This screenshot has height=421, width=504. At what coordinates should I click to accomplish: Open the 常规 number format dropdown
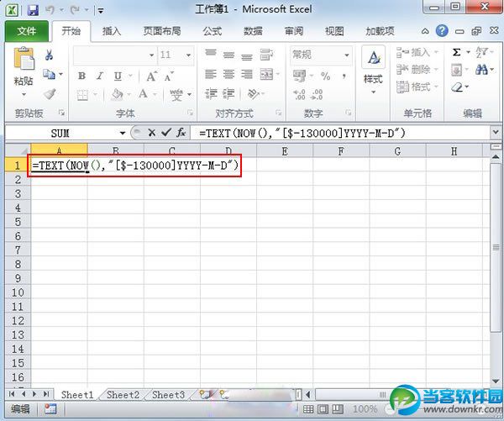pos(347,55)
